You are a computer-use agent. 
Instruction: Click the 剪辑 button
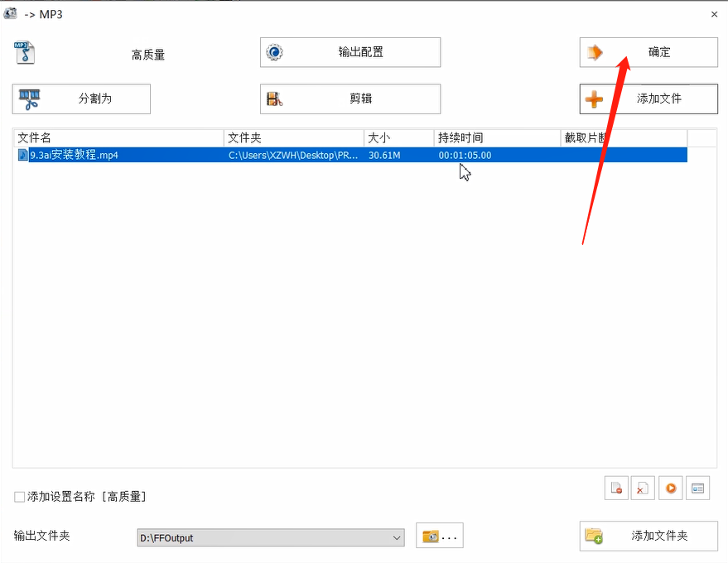pos(350,99)
